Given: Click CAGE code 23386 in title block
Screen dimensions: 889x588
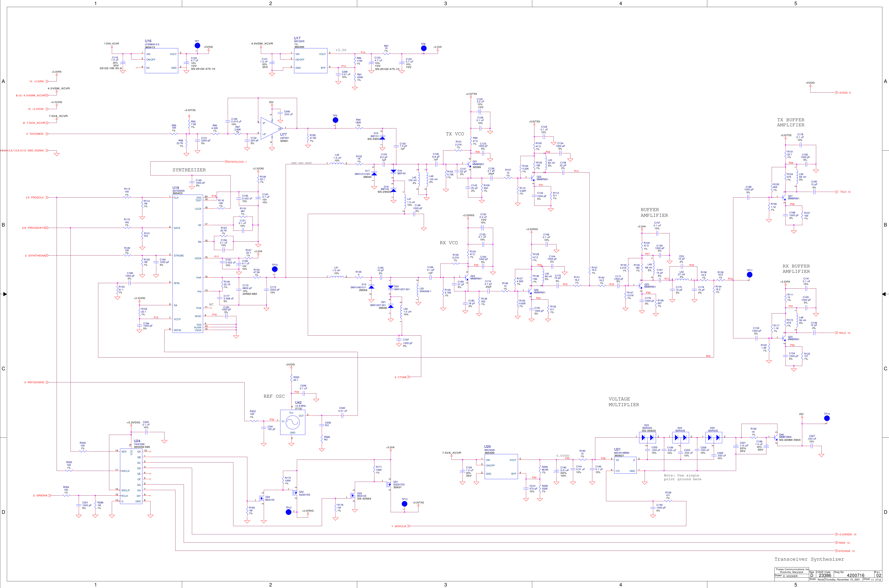Looking at the screenshot, I should coord(825,575).
